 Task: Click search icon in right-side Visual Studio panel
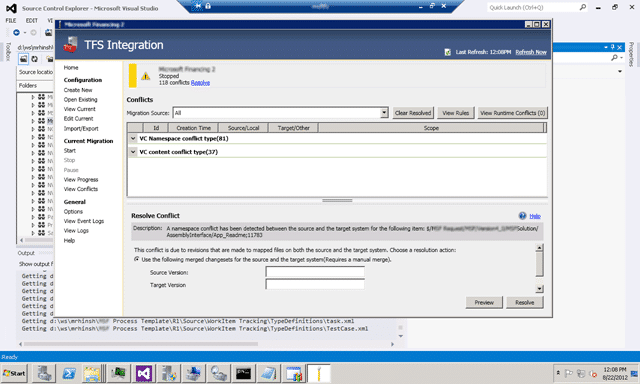point(614,58)
